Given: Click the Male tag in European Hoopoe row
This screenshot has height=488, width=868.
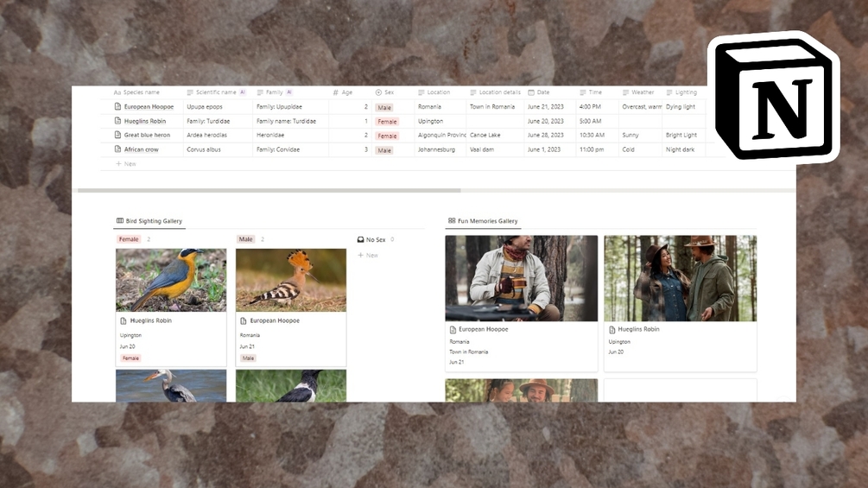Looking at the screenshot, I should 384,107.
